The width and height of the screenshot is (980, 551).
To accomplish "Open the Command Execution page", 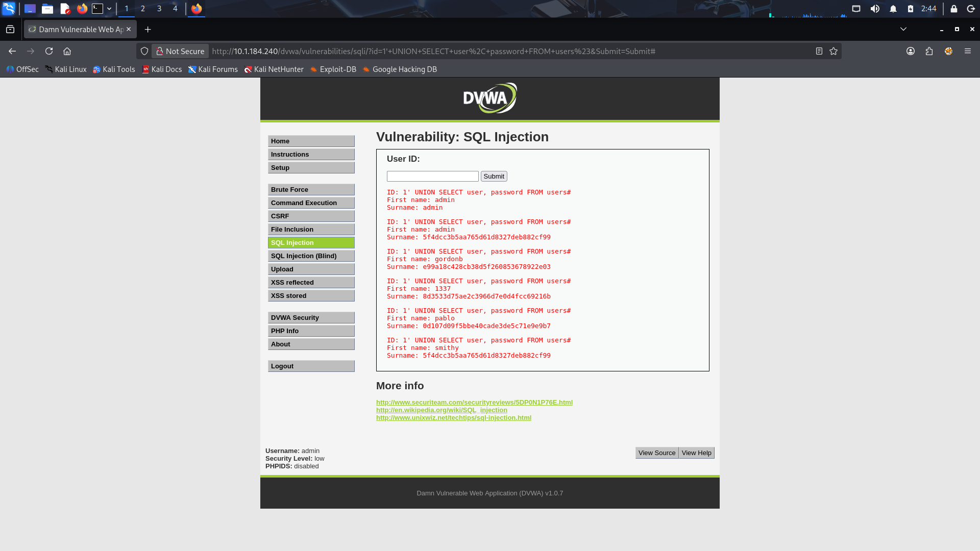I will tap(311, 203).
